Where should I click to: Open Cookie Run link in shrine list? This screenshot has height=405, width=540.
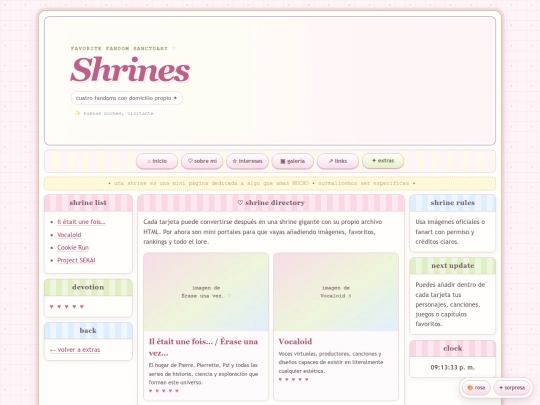pyautogui.click(x=73, y=248)
